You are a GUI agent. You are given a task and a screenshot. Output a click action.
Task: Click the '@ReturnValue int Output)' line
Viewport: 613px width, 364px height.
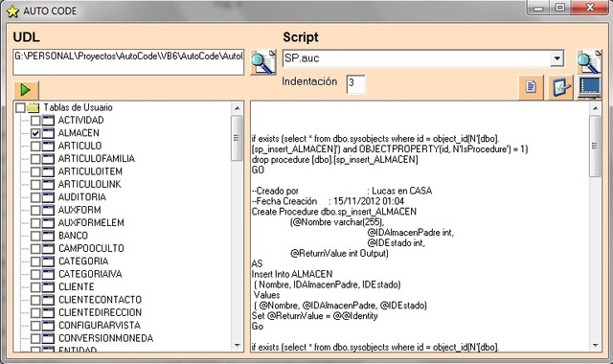coord(339,253)
